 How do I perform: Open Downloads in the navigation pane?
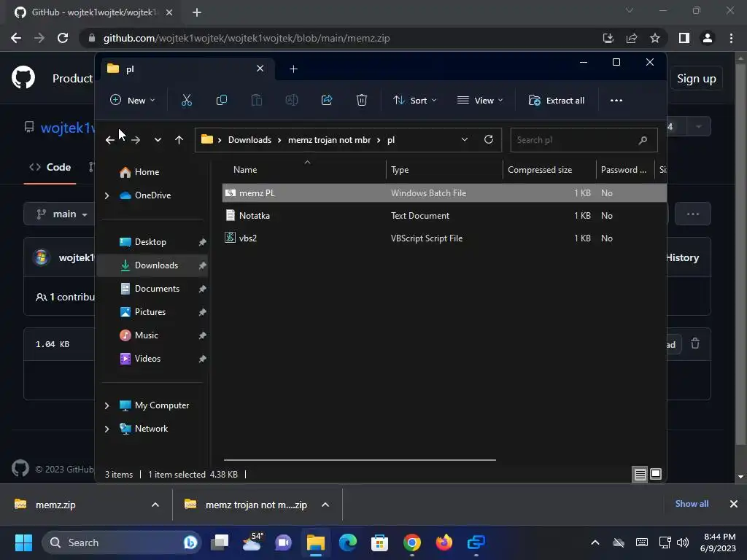pos(153,265)
